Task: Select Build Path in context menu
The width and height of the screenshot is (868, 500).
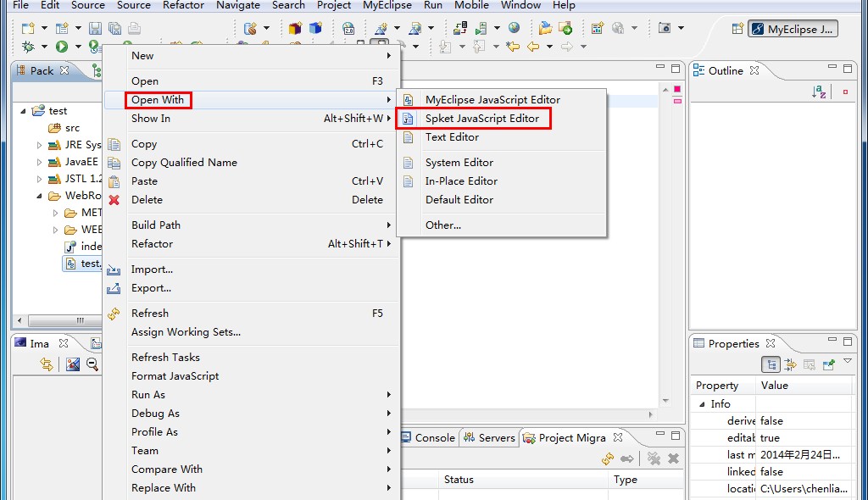Action: click(x=251, y=225)
